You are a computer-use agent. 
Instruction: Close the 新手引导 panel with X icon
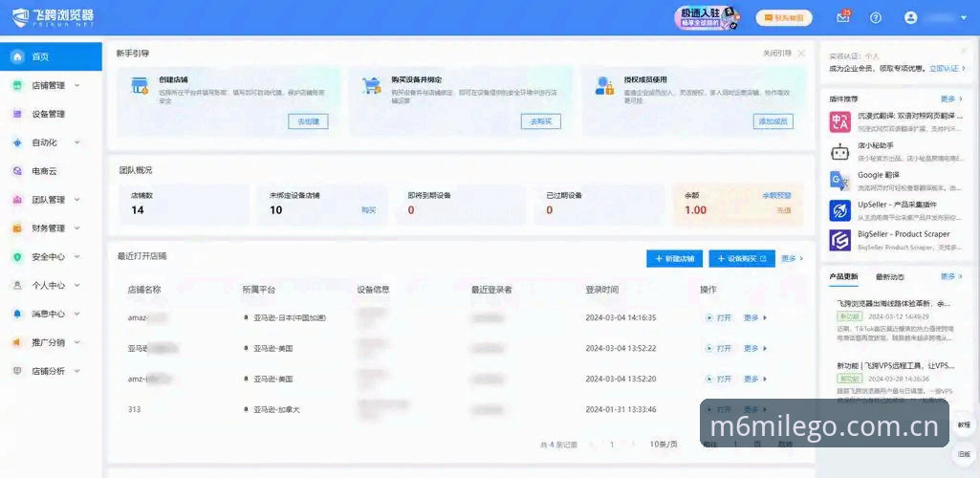pyautogui.click(x=802, y=54)
